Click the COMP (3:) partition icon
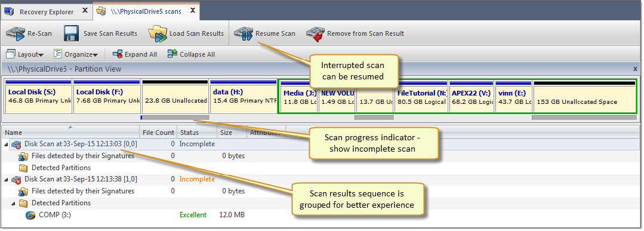 click(30, 215)
